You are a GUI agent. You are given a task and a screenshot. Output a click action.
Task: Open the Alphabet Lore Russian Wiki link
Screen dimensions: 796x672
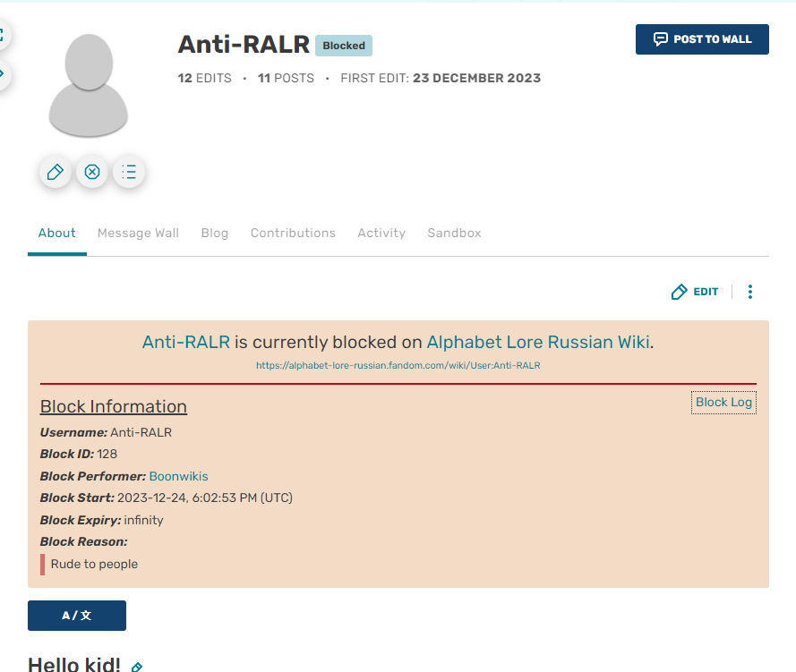[537, 342]
